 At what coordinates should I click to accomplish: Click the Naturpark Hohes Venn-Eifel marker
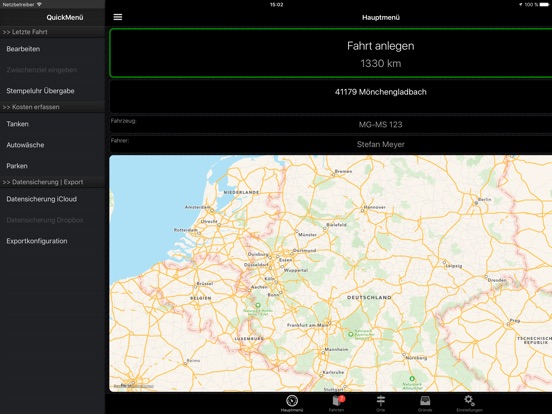coord(258,305)
